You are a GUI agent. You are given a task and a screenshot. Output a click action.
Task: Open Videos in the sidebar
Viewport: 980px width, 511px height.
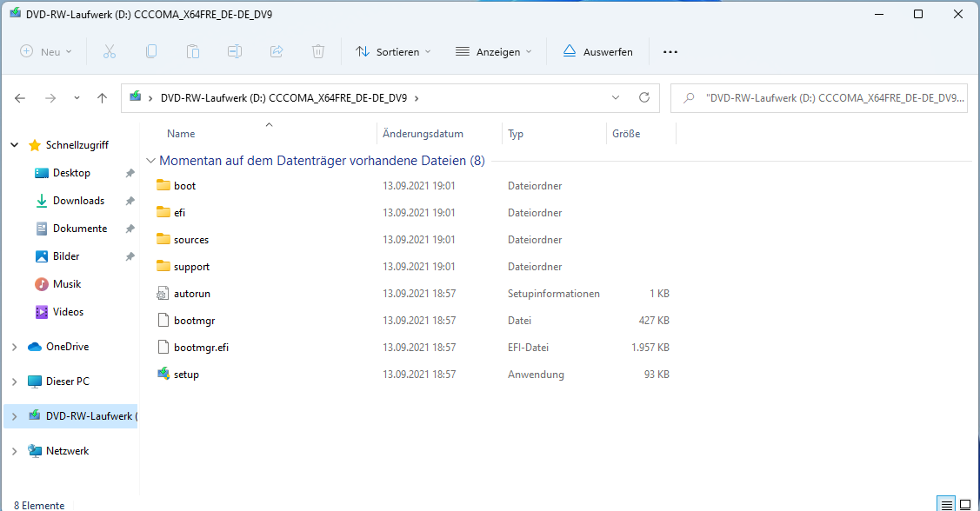68,312
